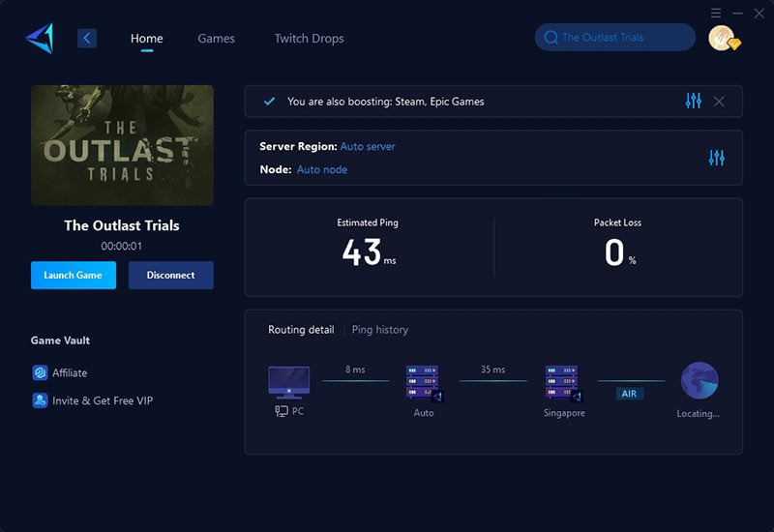Click the GearUP Booster logo icon

40,38
